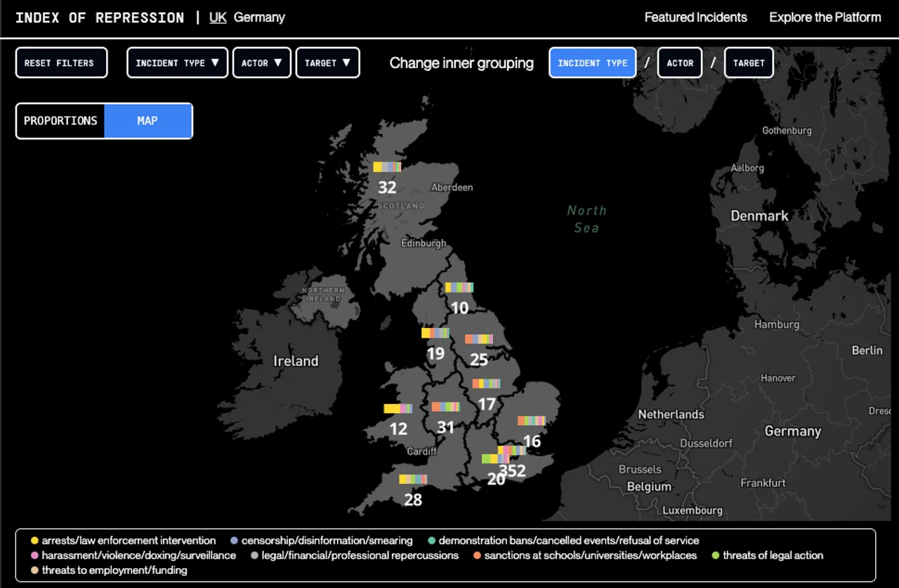The image size is (899, 588).
Task: Expand the ACTOR filter dropdown
Action: (261, 62)
